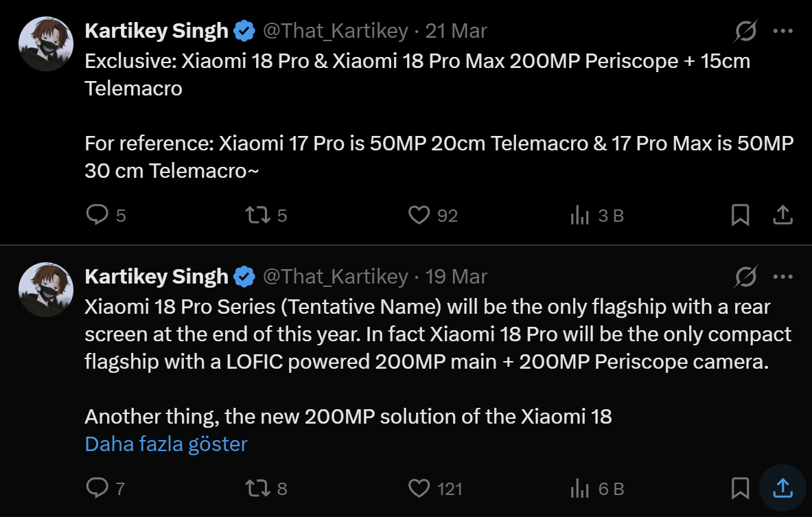Image resolution: width=812 pixels, height=517 pixels.
Task: Open Grok summary for the top tweet
Action: pyautogui.click(x=745, y=31)
